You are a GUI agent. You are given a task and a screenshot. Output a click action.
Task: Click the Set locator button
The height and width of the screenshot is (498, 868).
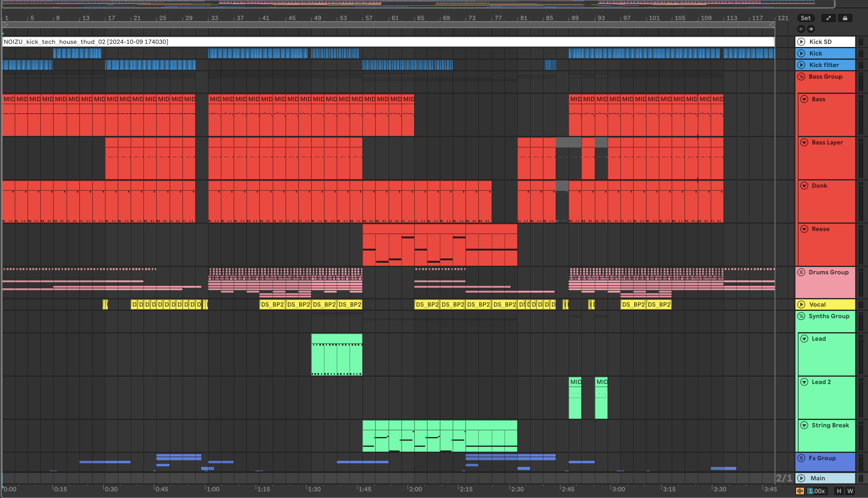(806, 18)
